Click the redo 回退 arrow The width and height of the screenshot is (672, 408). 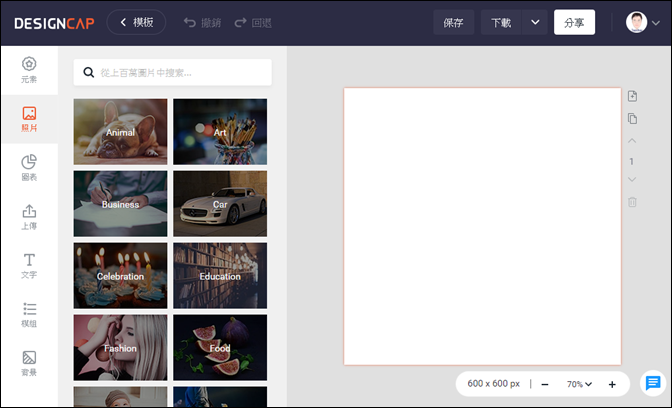240,22
